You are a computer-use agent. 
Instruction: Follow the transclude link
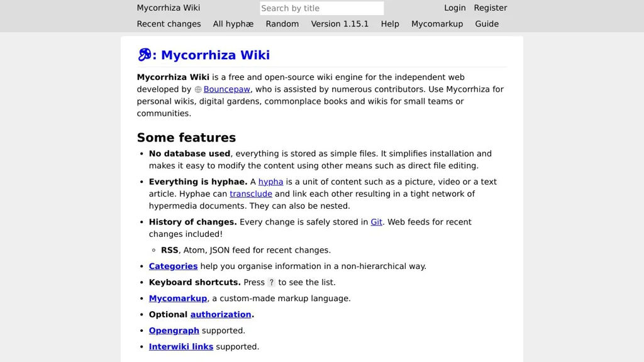251,194
